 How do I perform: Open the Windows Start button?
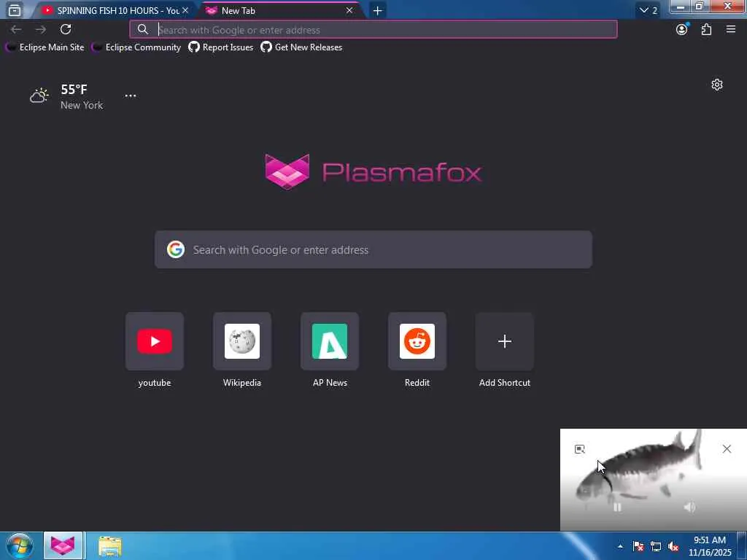[x=20, y=545]
